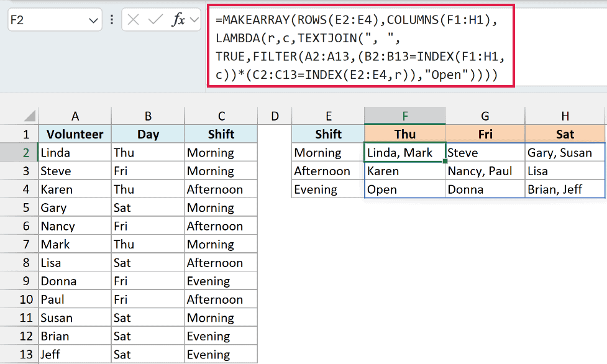Select column D header

click(x=275, y=116)
